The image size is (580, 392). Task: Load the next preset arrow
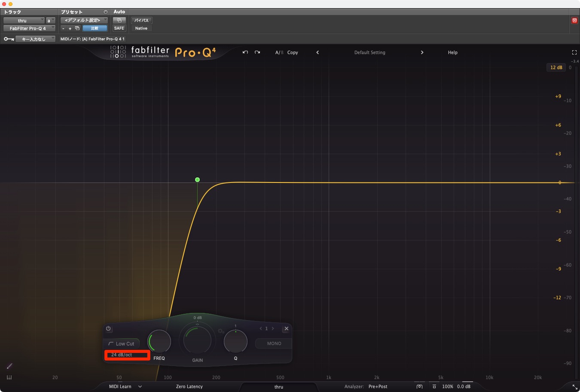tap(422, 52)
